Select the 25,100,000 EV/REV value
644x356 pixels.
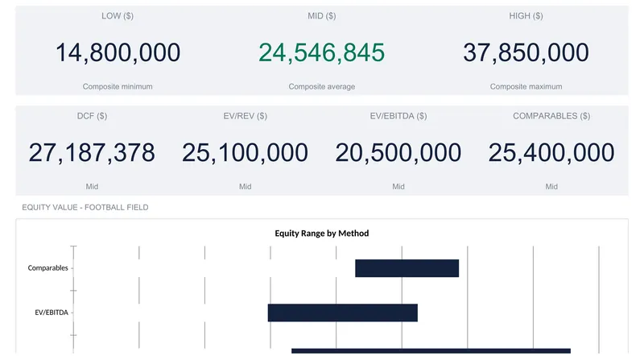[x=246, y=152]
